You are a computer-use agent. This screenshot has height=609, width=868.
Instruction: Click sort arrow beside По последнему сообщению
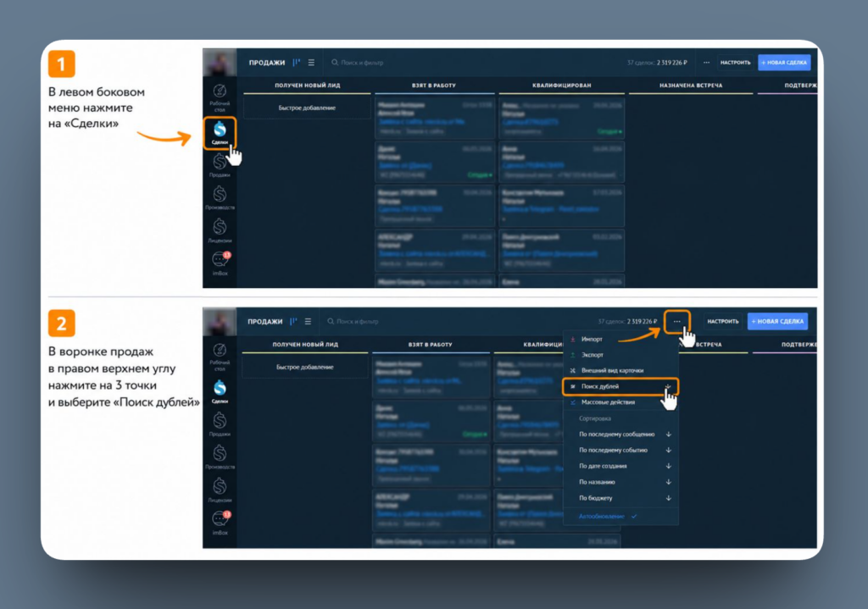tap(669, 435)
